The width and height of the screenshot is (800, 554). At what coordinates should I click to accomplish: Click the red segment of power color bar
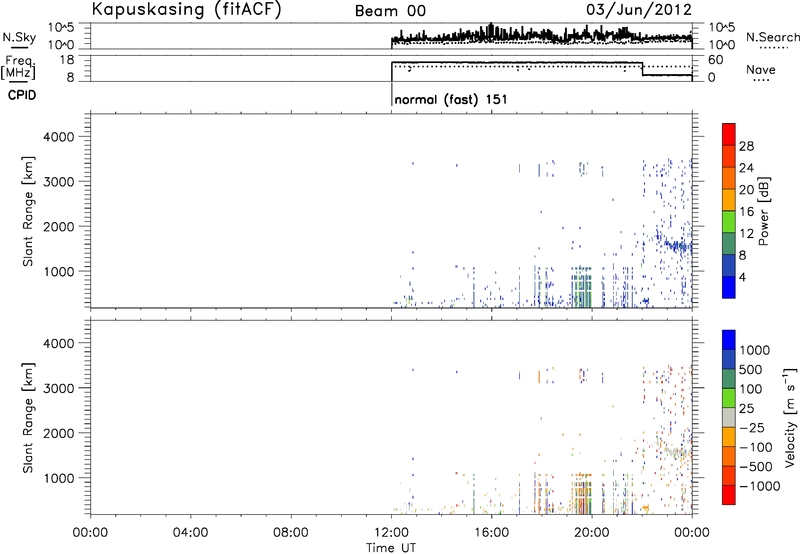729,135
